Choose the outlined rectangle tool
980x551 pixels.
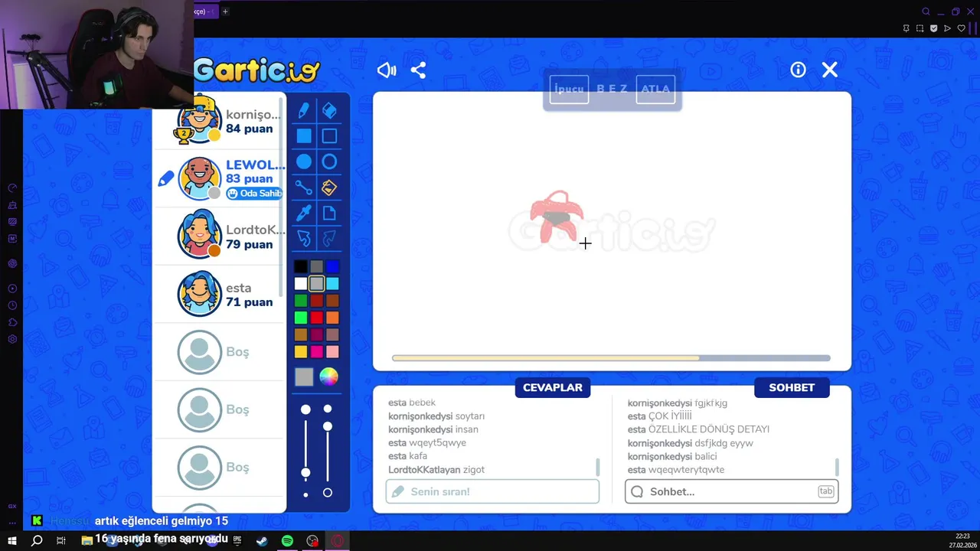329,136
